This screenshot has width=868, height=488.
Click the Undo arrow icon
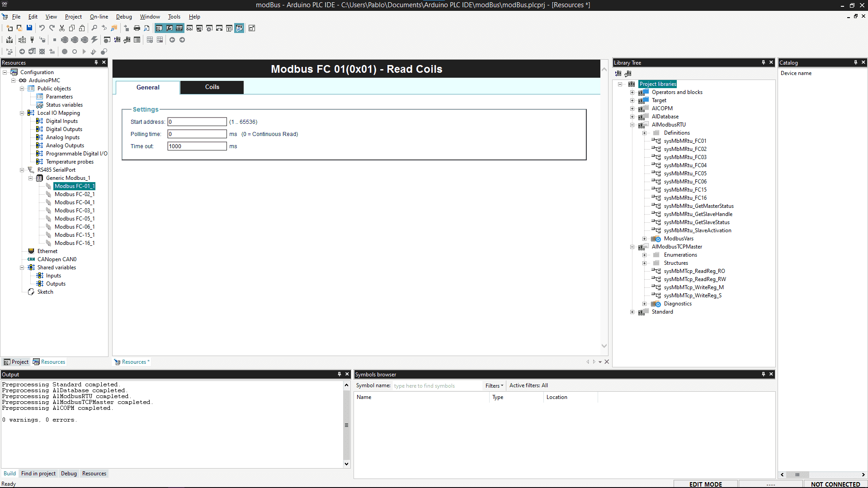[42, 28]
